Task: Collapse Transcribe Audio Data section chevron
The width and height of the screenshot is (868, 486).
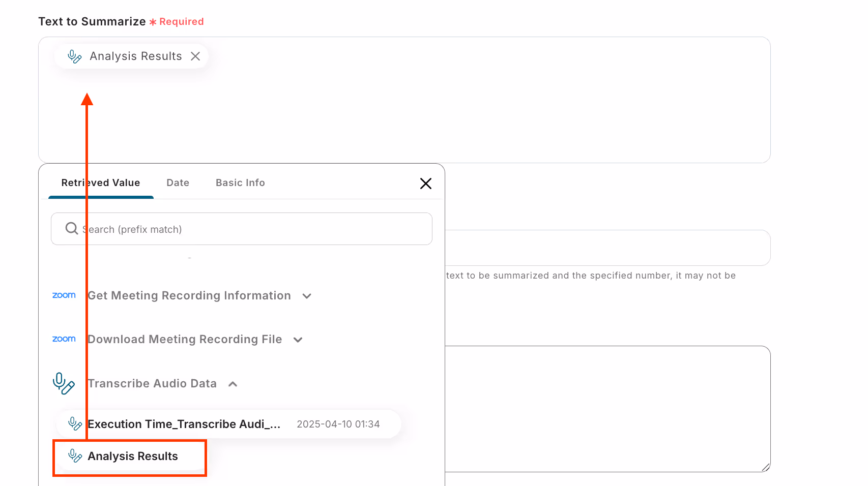Action: [233, 384]
